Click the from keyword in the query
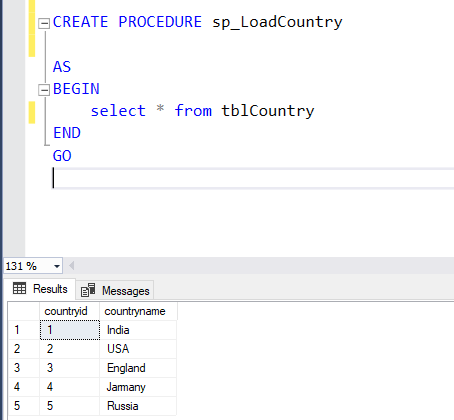 tap(193, 111)
